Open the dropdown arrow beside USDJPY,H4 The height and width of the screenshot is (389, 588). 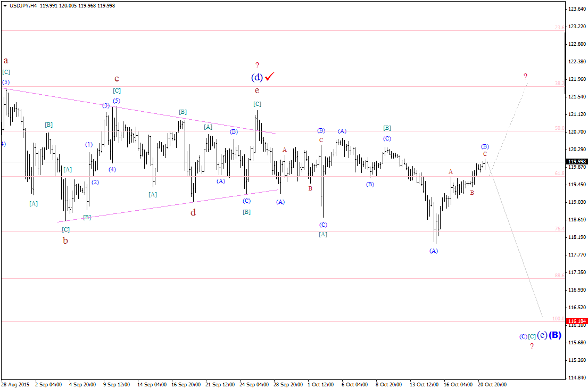point(4,6)
